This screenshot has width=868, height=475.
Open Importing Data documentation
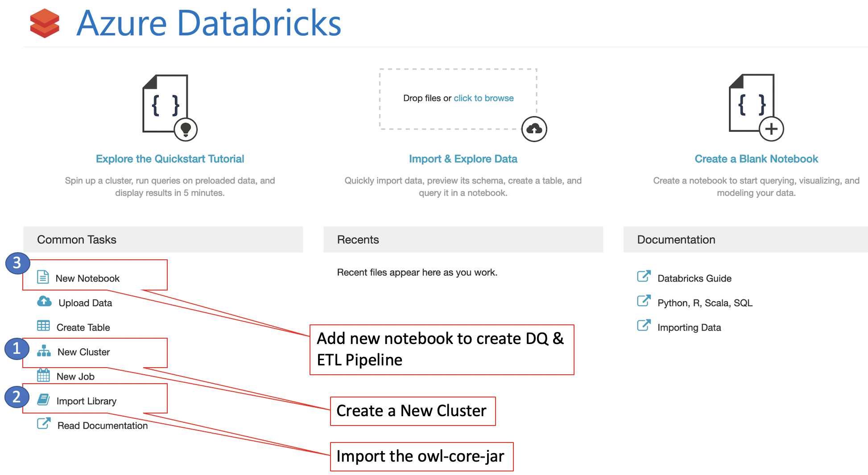(x=689, y=328)
